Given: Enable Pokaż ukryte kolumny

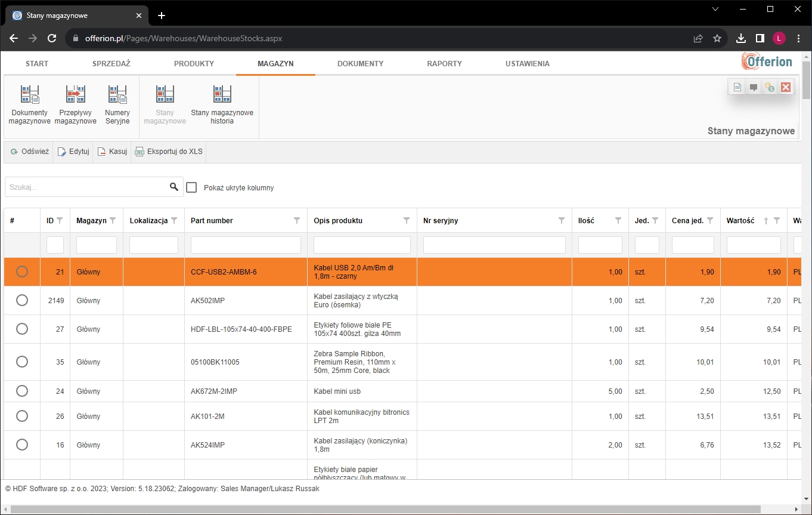Looking at the screenshot, I should pos(191,187).
